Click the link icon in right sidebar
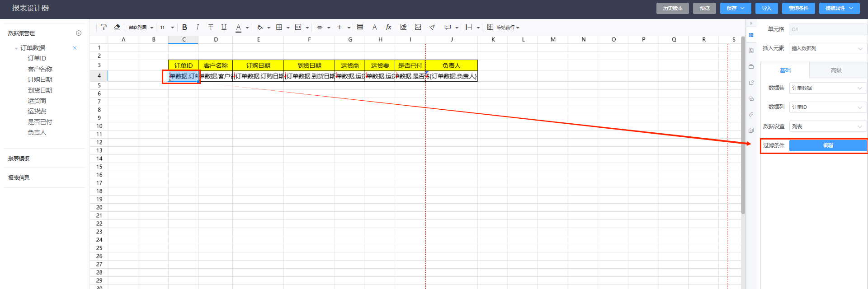Screen dimensions: 868x289 (x=751, y=114)
